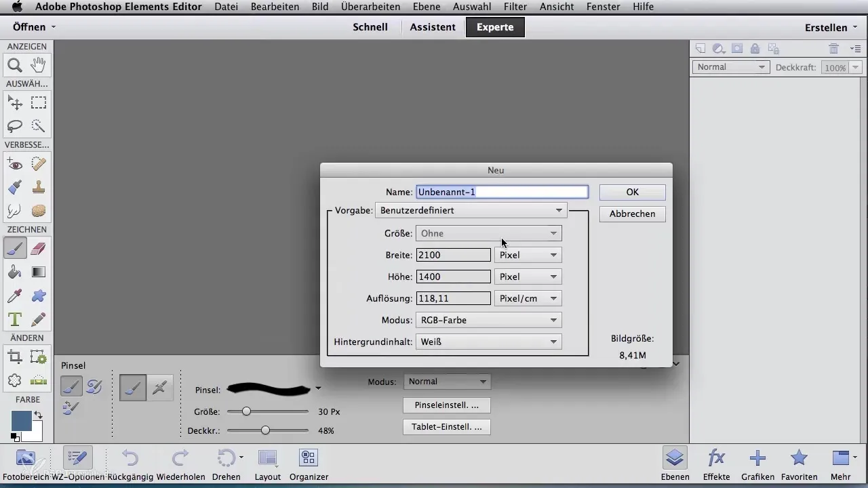Toggle lock all pixels icon

(x=755, y=49)
